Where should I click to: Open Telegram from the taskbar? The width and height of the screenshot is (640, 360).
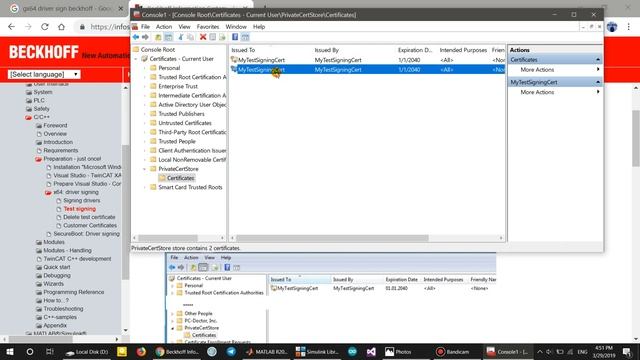[x=231, y=352]
